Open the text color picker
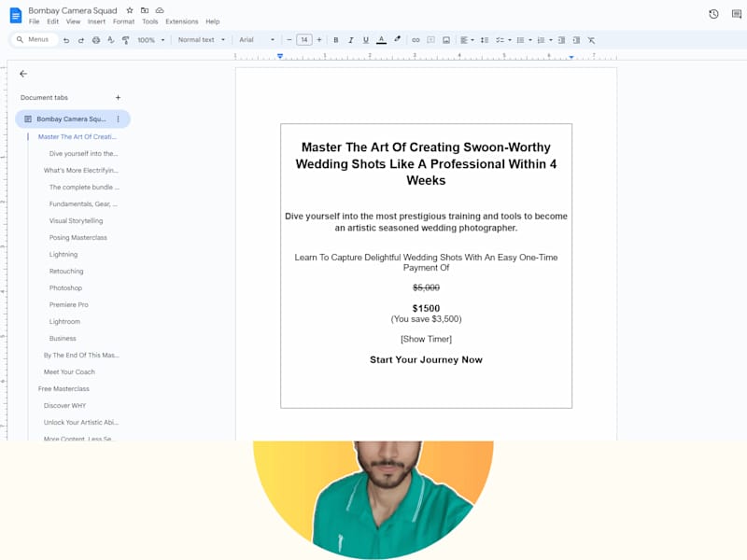This screenshot has width=747, height=560. point(381,40)
